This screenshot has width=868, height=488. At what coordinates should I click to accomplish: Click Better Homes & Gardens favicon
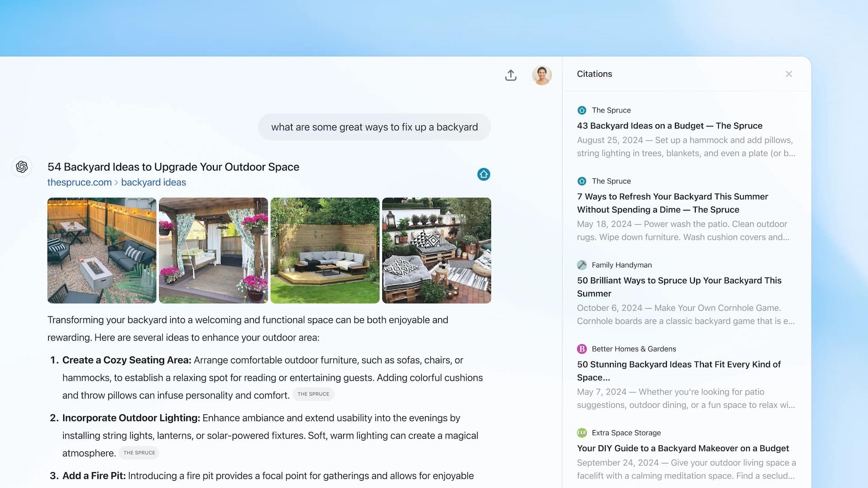pos(582,348)
